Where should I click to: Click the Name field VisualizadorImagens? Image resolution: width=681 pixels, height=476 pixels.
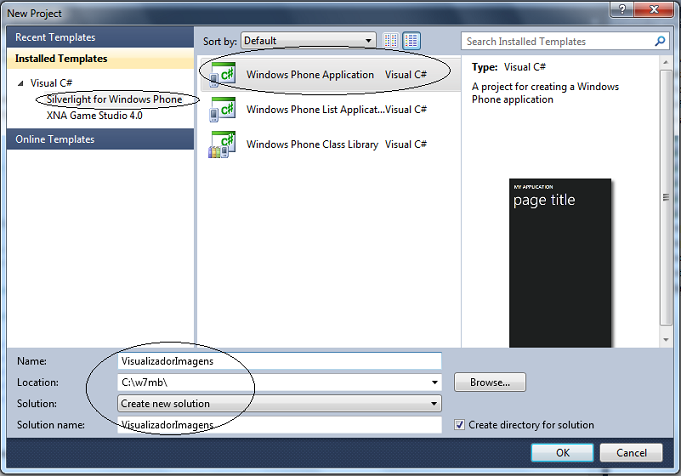(279, 361)
